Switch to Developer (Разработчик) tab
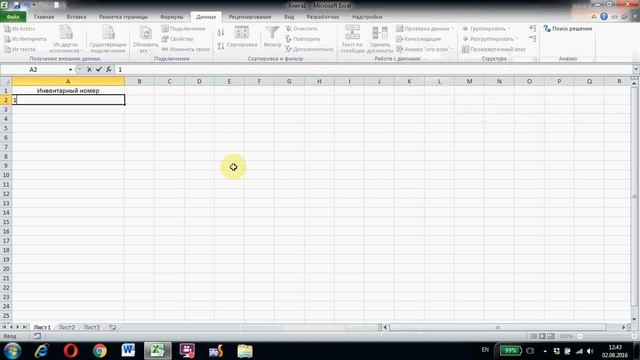Screen dimensions: 640x360 point(322,17)
